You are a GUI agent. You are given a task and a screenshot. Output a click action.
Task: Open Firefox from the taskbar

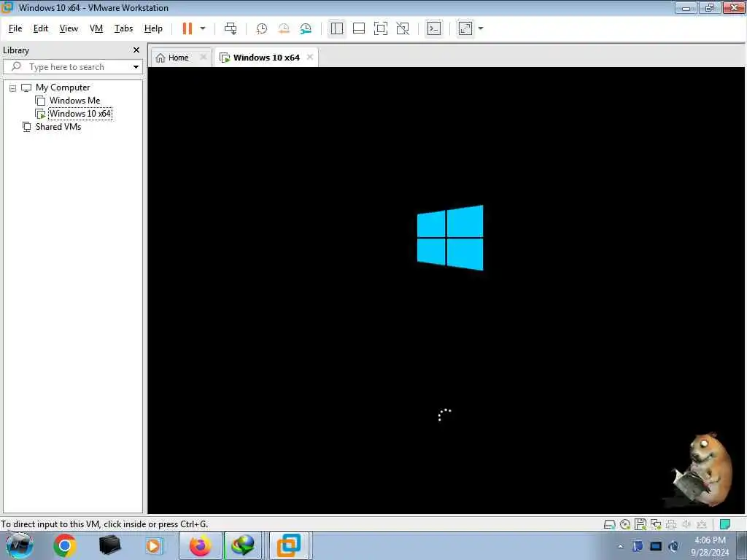tap(200, 545)
